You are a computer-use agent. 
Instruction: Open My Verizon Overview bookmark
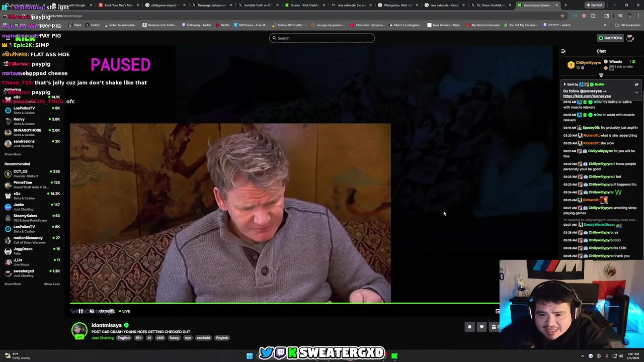483,25
